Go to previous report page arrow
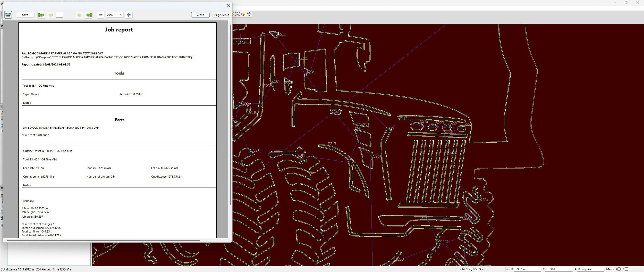This screenshot has width=644, height=272. (50, 15)
